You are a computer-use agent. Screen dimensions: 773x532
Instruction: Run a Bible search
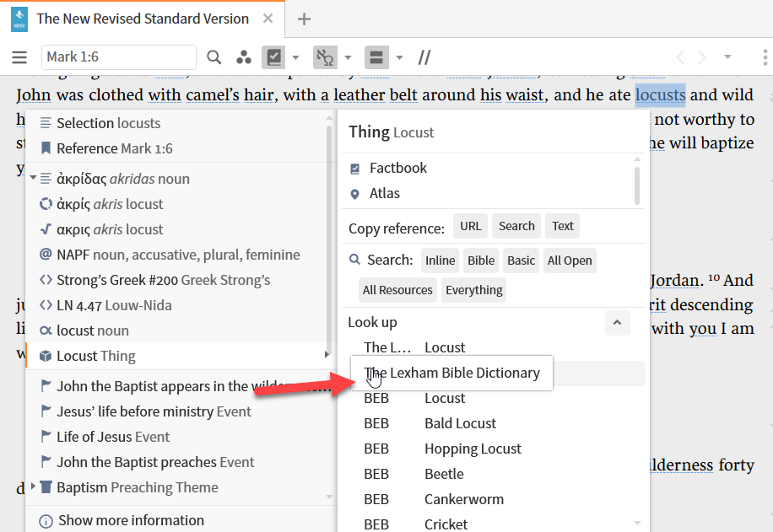click(x=481, y=261)
